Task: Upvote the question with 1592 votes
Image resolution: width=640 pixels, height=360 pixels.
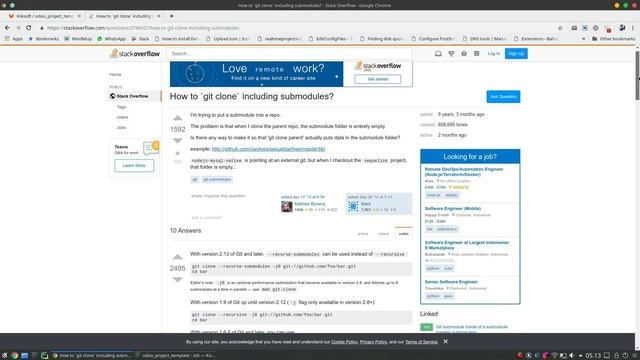Action: click(177, 118)
